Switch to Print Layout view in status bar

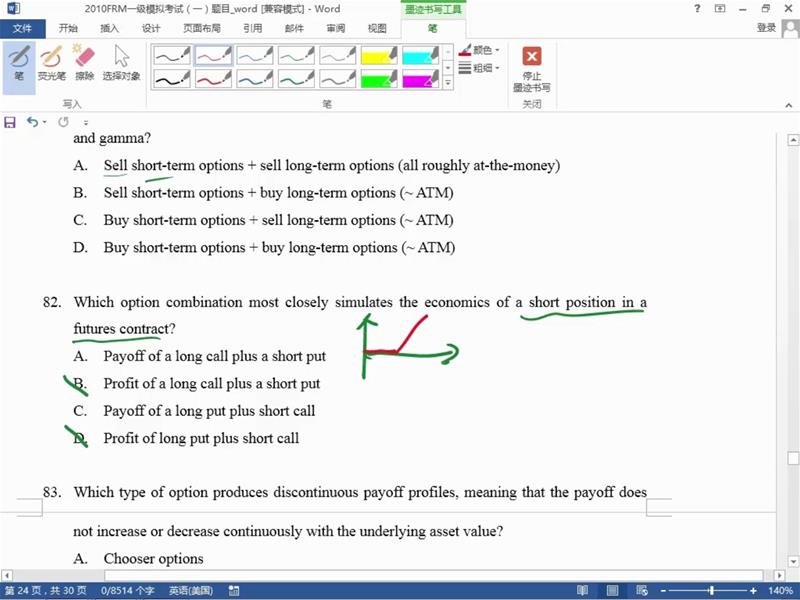click(x=613, y=591)
